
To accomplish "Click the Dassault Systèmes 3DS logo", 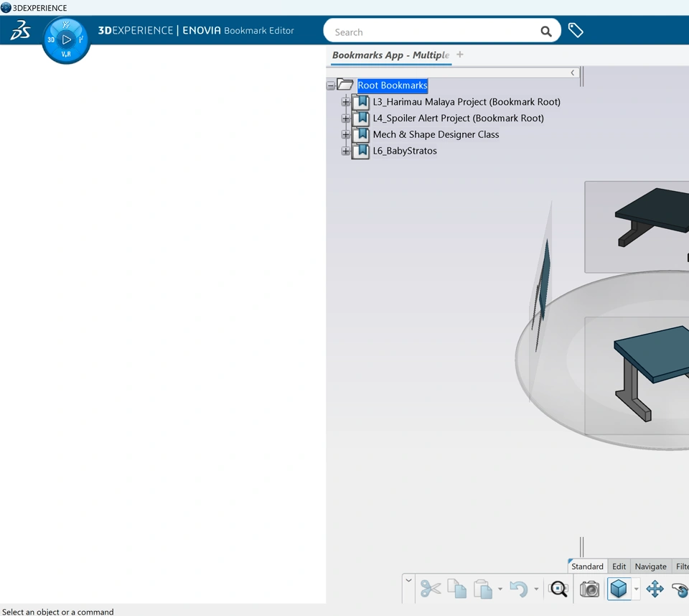I will pyautogui.click(x=20, y=30).
